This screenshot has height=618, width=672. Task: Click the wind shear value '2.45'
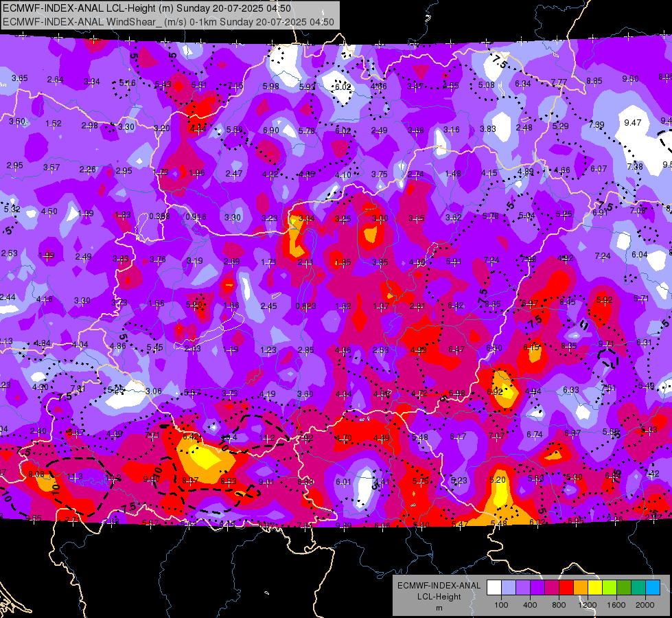268,306
